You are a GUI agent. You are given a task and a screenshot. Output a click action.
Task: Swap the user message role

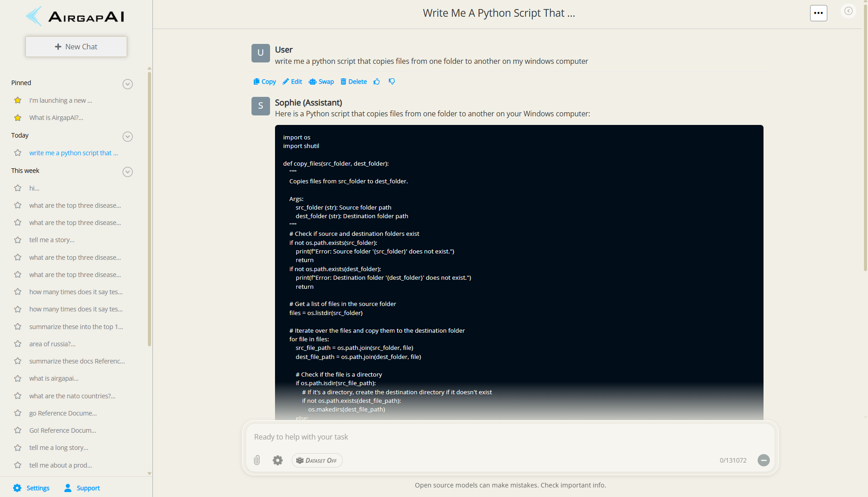(321, 82)
